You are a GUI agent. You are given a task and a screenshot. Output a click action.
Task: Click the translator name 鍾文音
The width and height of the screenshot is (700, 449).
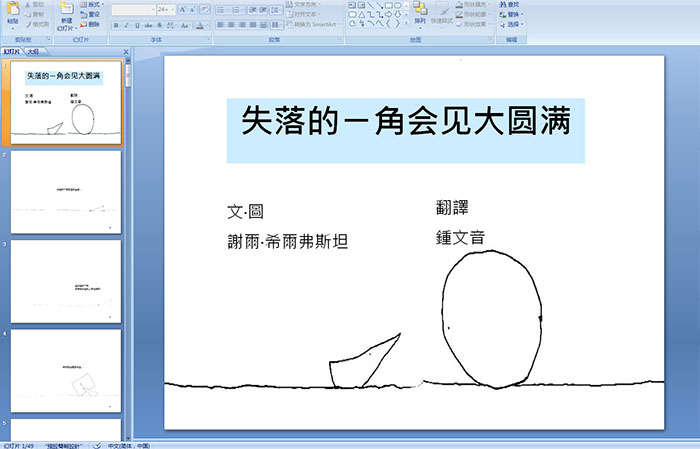460,237
